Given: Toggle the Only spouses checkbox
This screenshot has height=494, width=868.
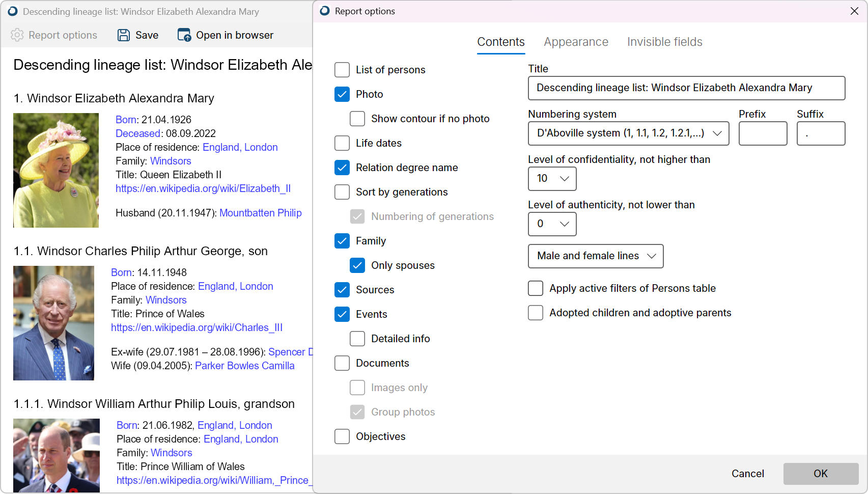Looking at the screenshot, I should (357, 265).
